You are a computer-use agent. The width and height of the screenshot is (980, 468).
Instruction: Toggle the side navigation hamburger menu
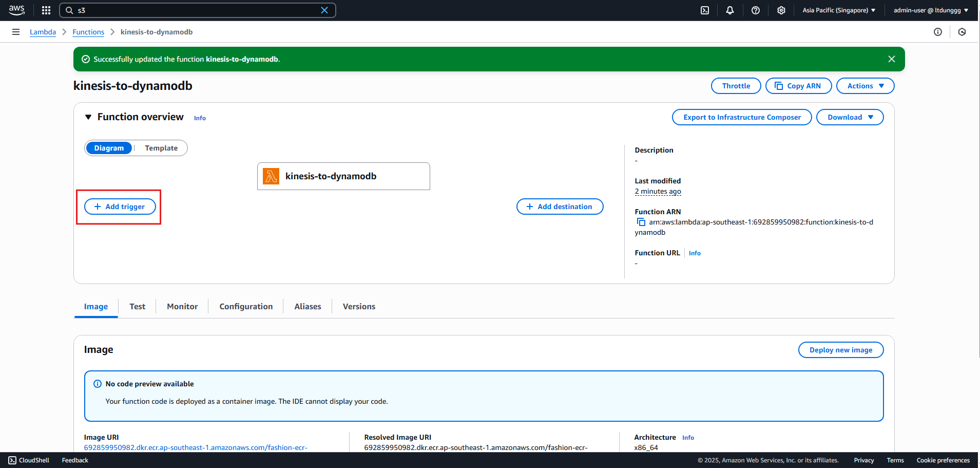pyautogui.click(x=16, y=32)
